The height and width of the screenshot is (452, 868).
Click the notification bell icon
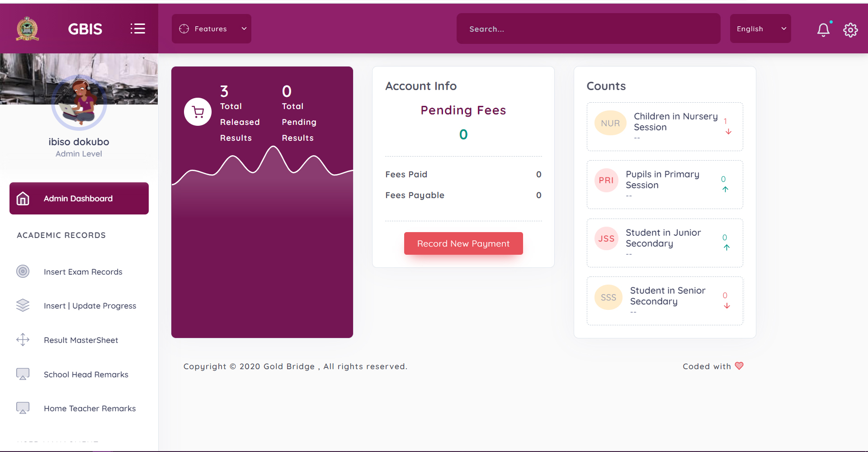[x=823, y=29]
